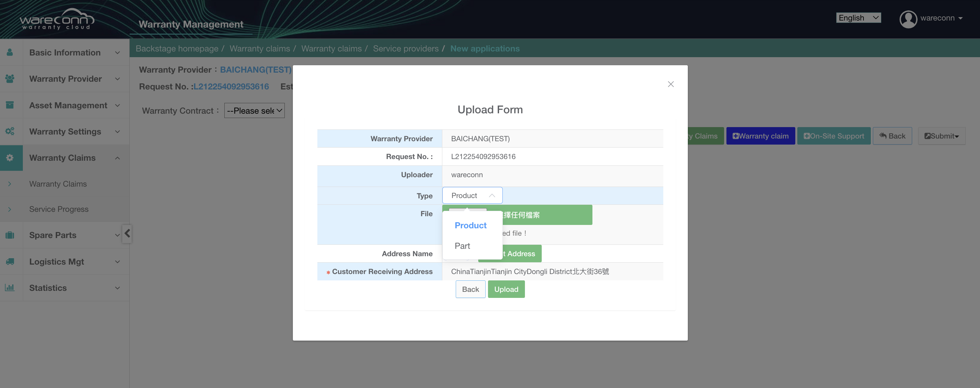Click the Request No. value in the form
The image size is (980, 388).
tap(483, 156)
